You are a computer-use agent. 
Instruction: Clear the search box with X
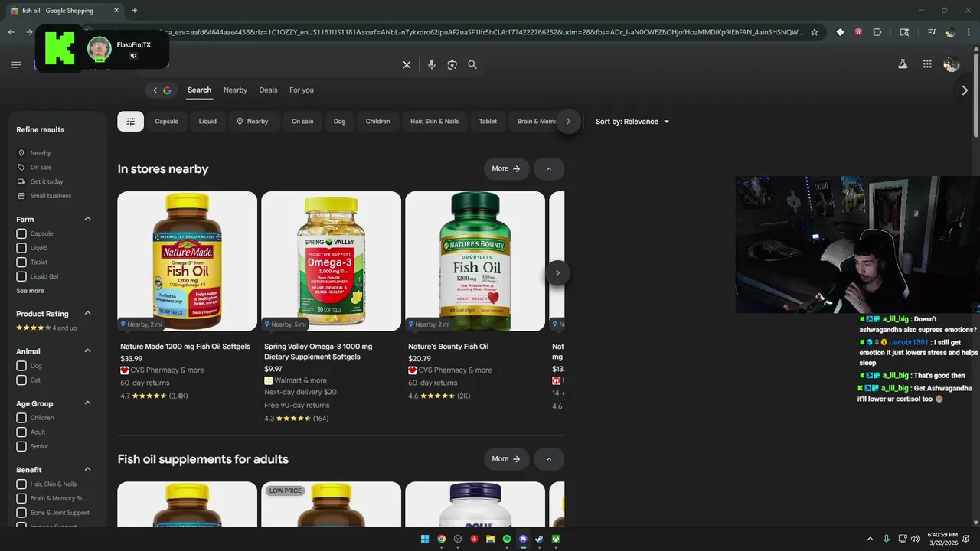tap(407, 65)
